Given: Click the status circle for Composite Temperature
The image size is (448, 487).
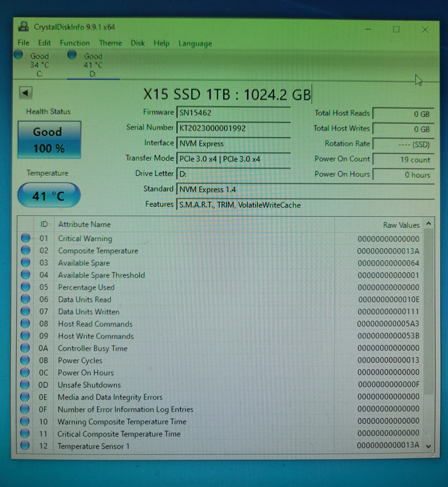Looking at the screenshot, I should tap(26, 250).
